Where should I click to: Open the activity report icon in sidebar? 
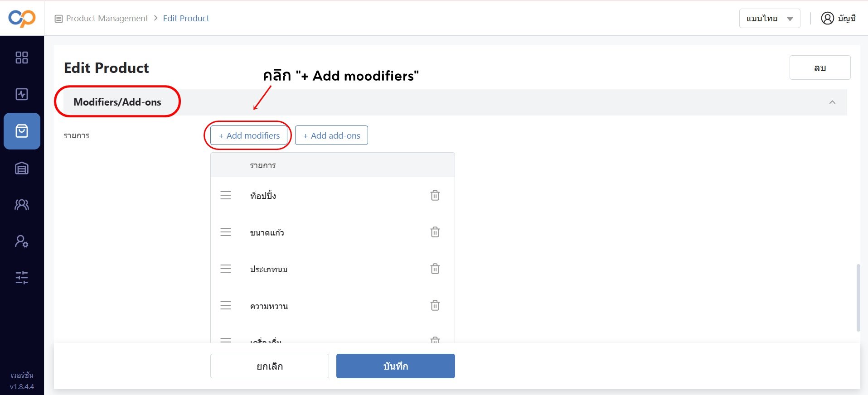click(22, 94)
